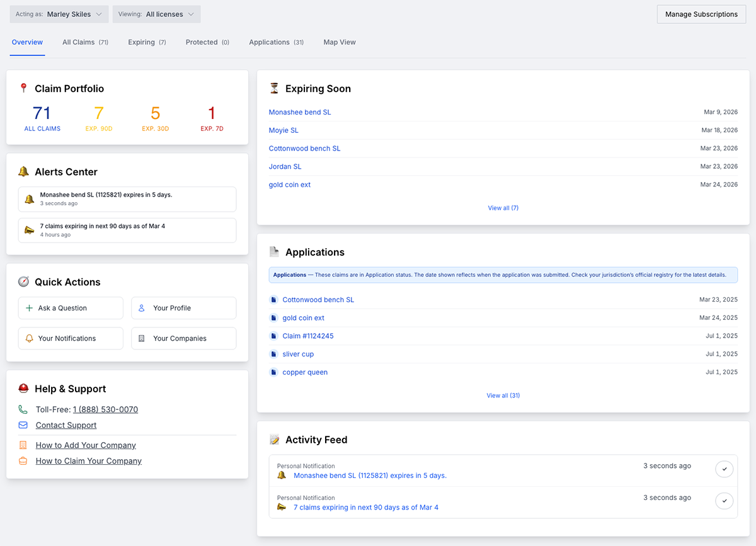Select the person icon in Your Profile button
This screenshot has width=756, height=546.
coord(141,307)
